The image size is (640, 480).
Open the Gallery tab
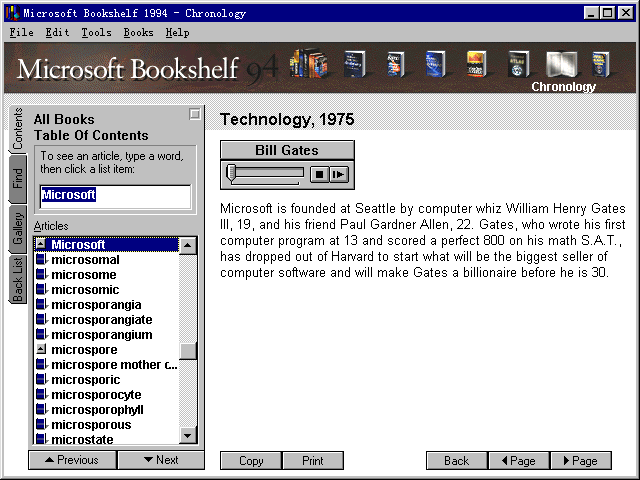pos(18,229)
